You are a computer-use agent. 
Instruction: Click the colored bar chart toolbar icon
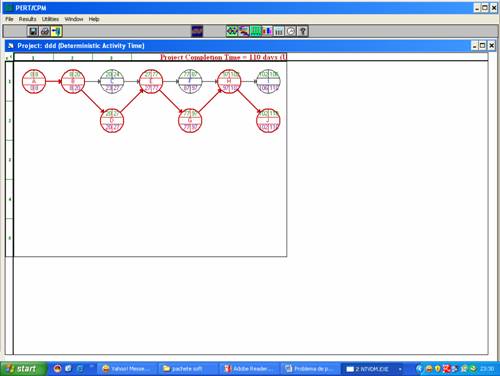[x=267, y=31]
